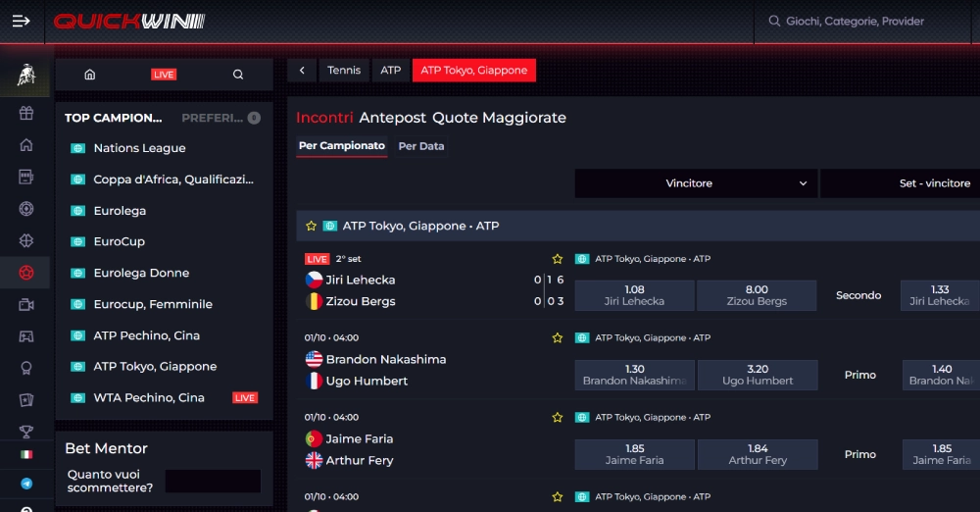Image resolution: width=980 pixels, height=512 pixels.
Task: Bet 1.33 on Lehecka second set
Action: pos(940,295)
